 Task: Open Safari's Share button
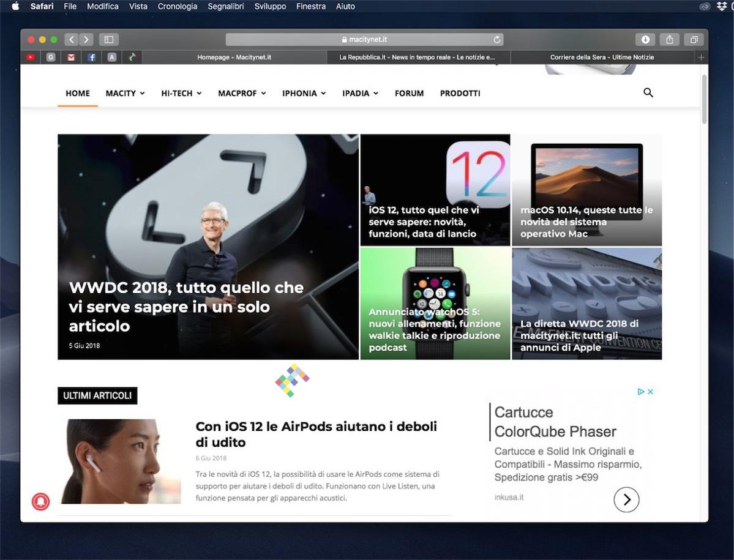click(669, 39)
